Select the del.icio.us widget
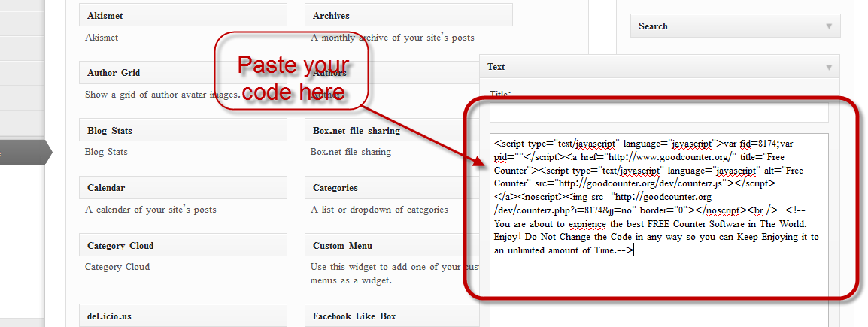 pos(183,316)
